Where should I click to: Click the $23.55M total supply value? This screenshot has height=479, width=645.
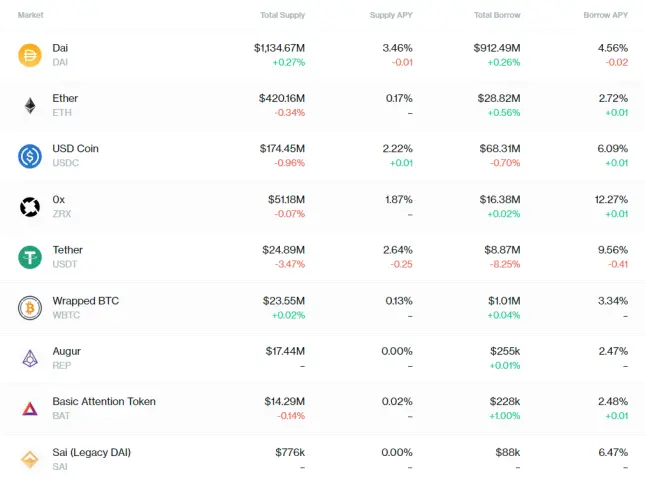(x=284, y=301)
